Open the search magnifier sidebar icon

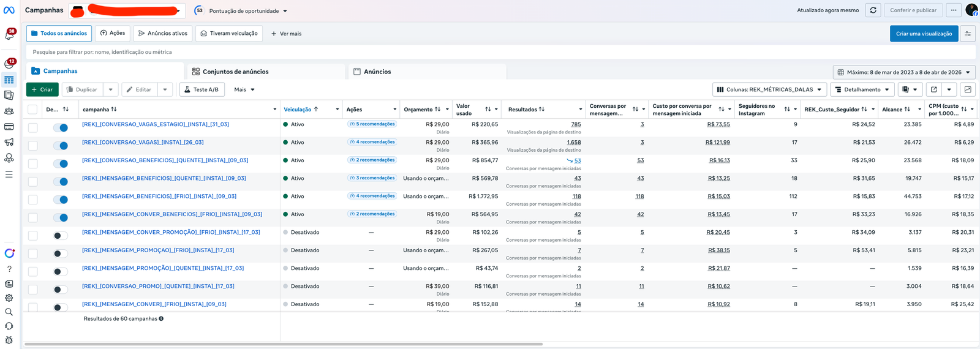(9, 312)
